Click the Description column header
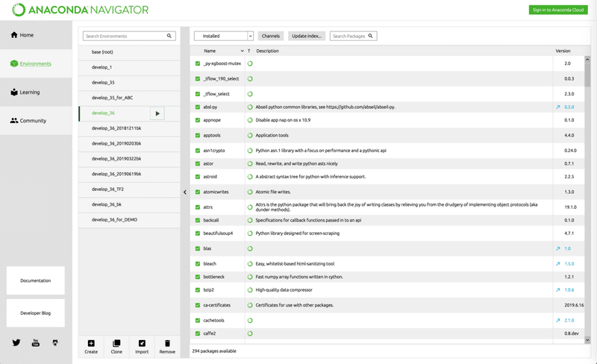Image resolution: width=597 pixels, height=364 pixels. pos(267,51)
